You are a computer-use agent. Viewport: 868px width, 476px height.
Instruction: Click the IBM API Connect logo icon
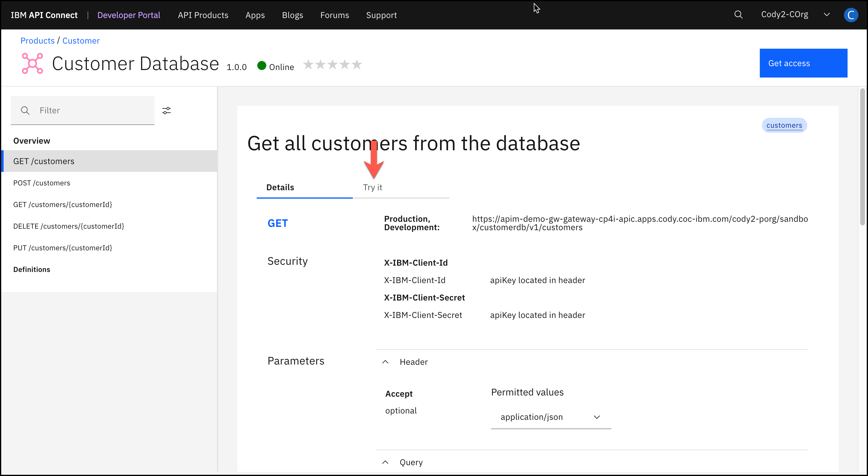(x=43, y=15)
